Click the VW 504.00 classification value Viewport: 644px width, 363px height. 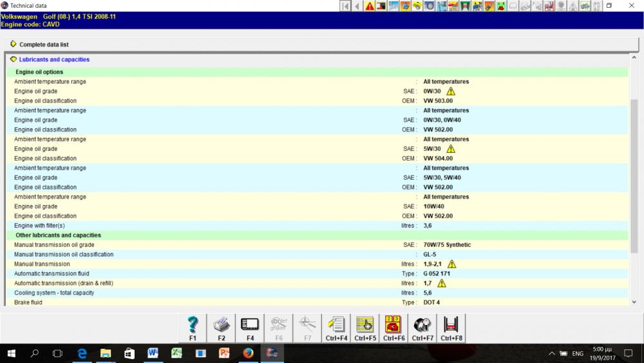tap(438, 158)
